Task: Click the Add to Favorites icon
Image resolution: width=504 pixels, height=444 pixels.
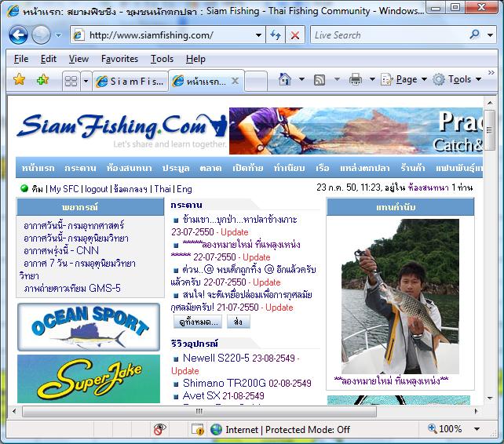Action: click(x=42, y=79)
